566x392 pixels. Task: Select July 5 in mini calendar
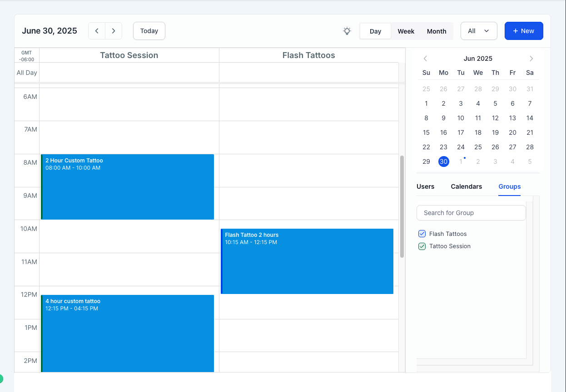point(530,162)
